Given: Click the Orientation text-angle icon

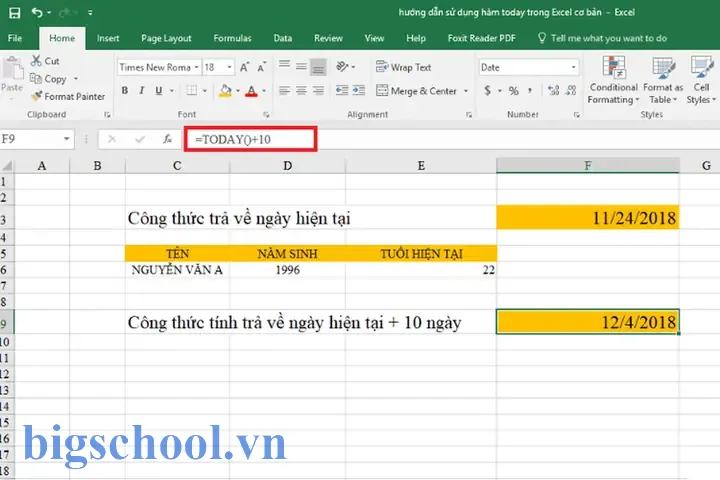Looking at the screenshot, I should click(x=342, y=67).
